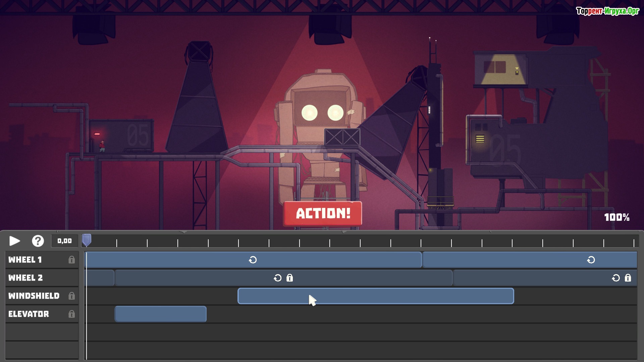Click the red ACTION! button
Screen dimensions: 644x362
(323, 214)
